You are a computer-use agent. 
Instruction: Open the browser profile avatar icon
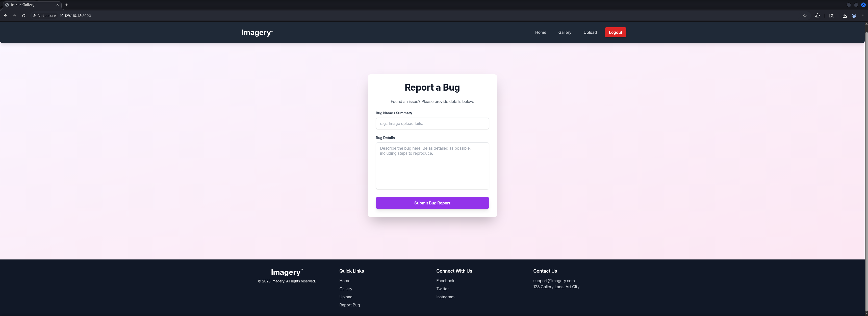854,15
